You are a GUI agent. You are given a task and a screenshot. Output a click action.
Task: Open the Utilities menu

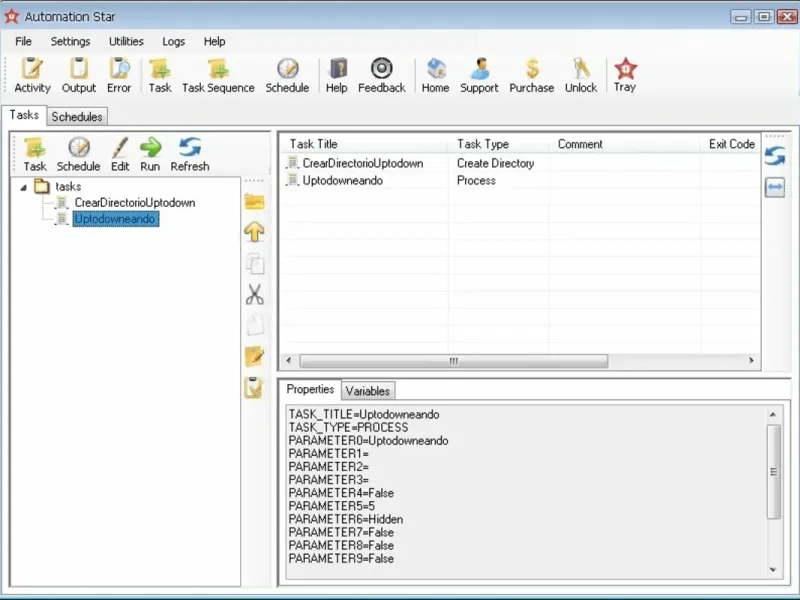coord(126,41)
